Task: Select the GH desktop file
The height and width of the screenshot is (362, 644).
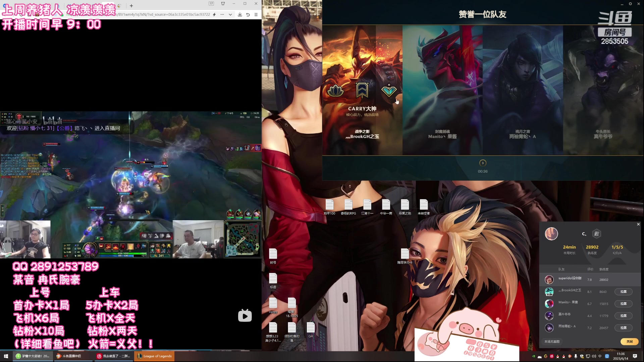Action: pos(311,330)
